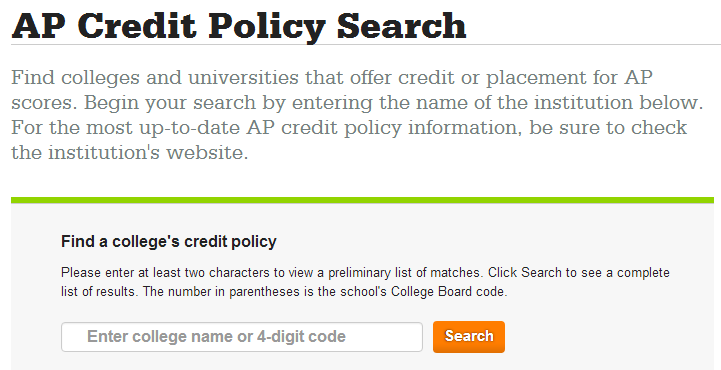Click the orange Search button
The height and width of the screenshot is (370, 721).
point(469,336)
